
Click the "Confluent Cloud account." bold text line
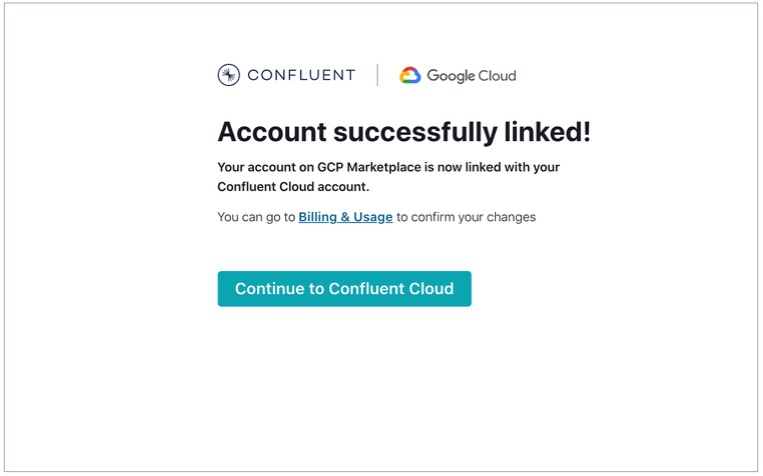click(293, 187)
